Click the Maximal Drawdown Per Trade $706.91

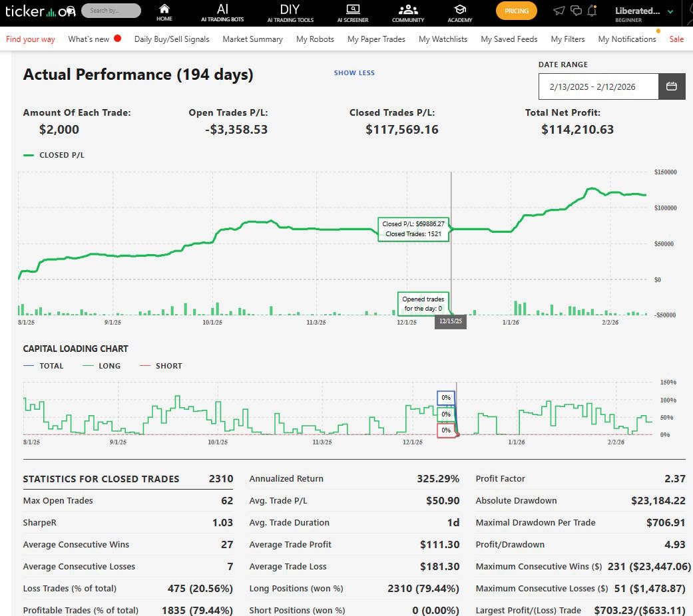click(666, 523)
